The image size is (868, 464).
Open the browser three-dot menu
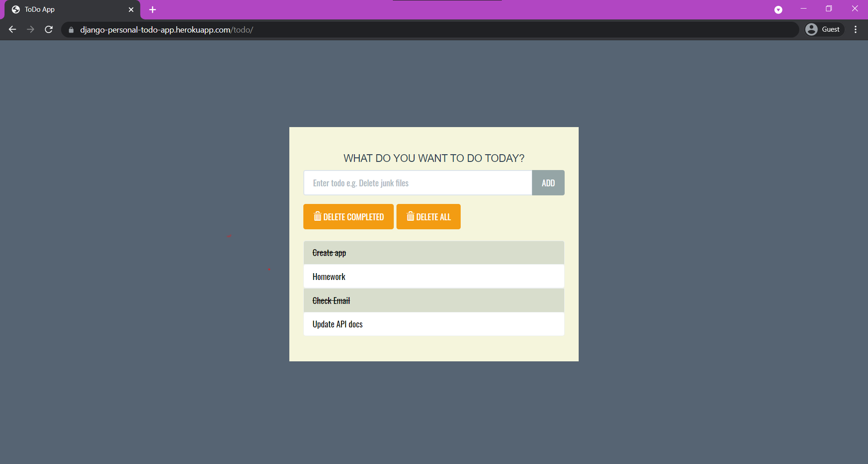855,29
